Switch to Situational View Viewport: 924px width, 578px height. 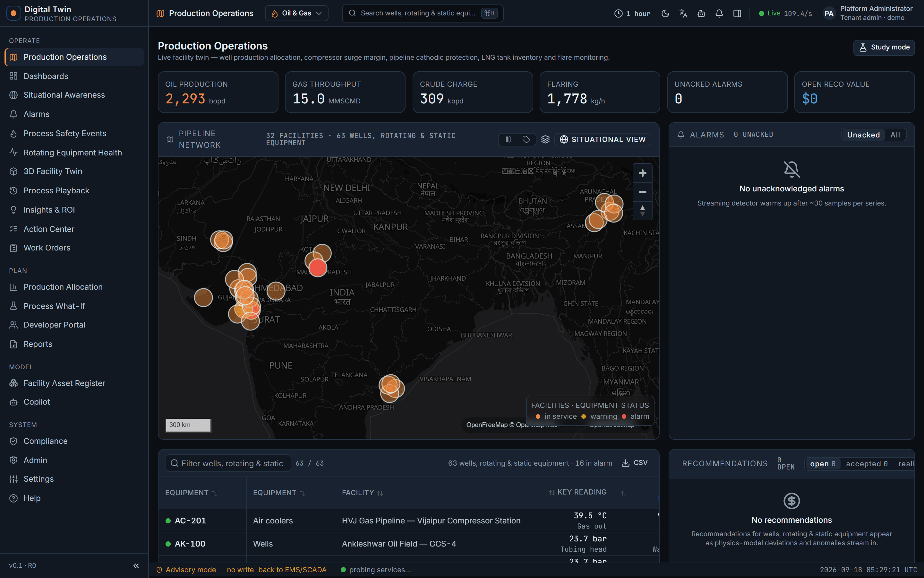pos(603,140)
